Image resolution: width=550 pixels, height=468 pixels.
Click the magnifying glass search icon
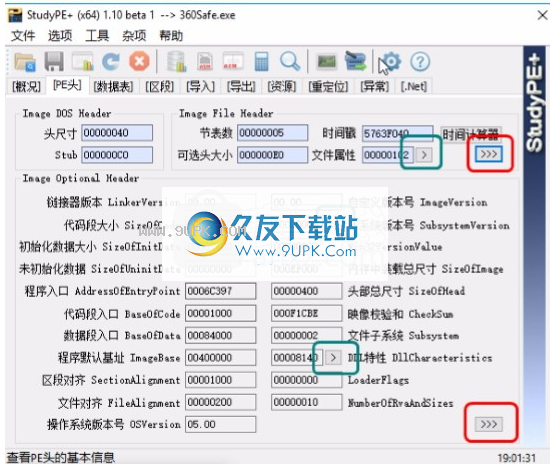tap(290, 61)
